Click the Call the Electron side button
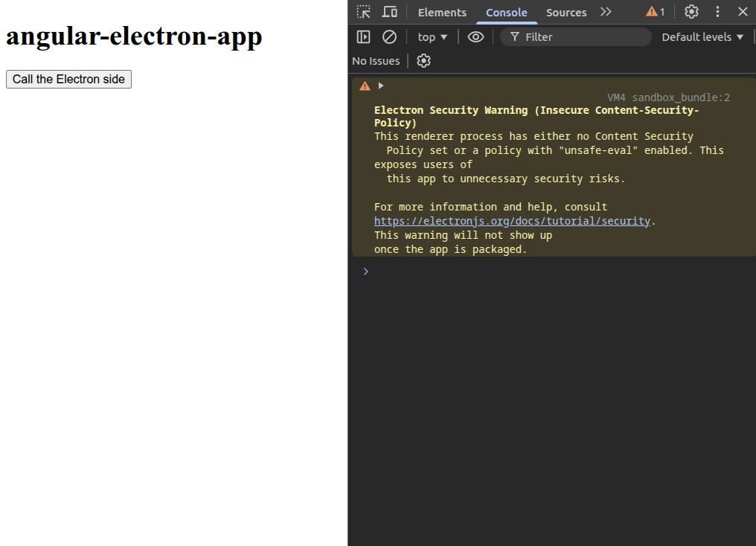The width and height of the screenshot is (756, 546). coord(68,79)
